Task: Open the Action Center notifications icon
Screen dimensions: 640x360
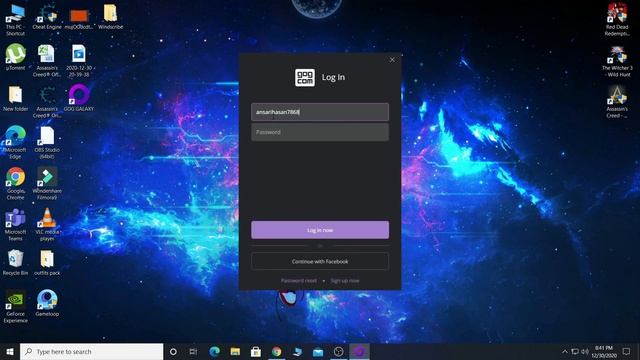Action: [626, 351]
